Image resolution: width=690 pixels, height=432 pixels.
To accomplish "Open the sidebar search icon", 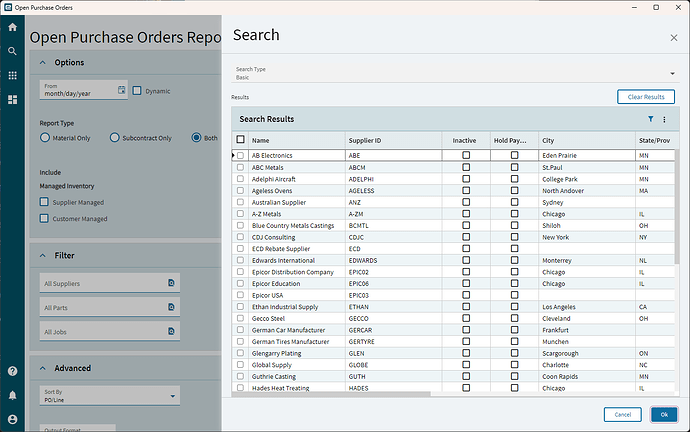I will click(x=12, y=51).
